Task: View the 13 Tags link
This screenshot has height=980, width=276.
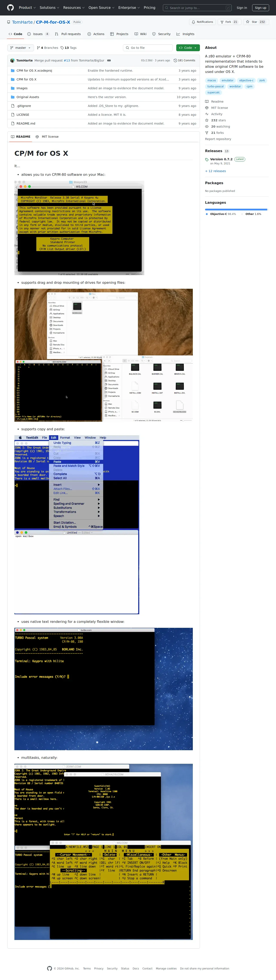Action: coord(68,48)
